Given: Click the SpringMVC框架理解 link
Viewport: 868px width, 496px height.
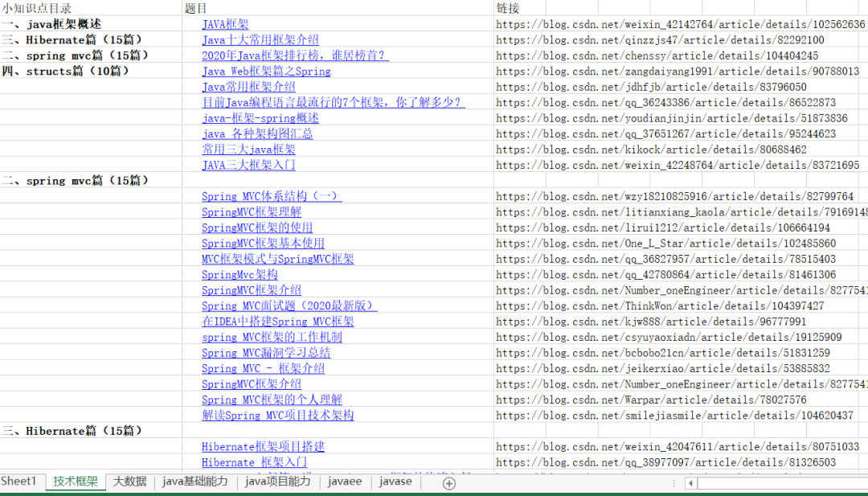Looking at the screenshot, I should point(252,212).
